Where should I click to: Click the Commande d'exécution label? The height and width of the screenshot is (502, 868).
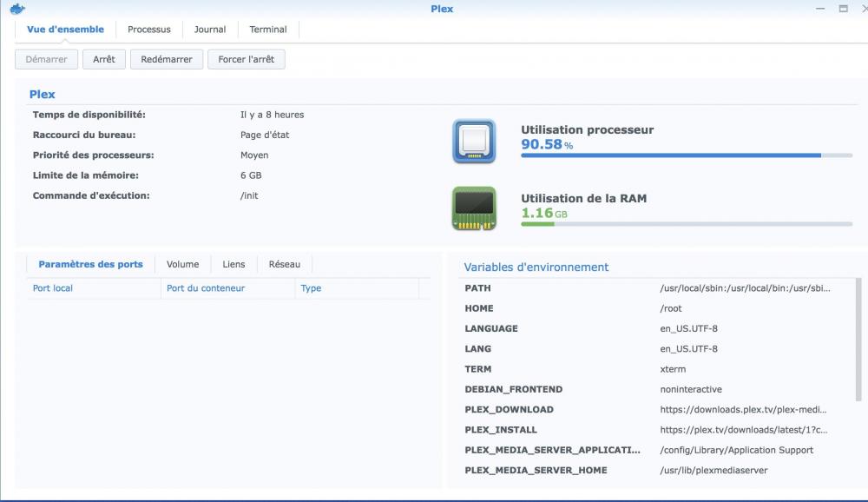[91, 195]
